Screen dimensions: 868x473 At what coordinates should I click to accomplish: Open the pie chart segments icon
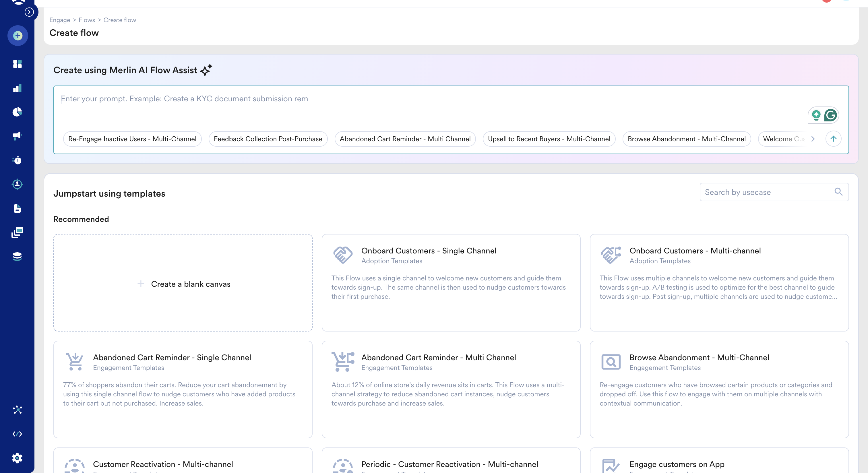17,112
